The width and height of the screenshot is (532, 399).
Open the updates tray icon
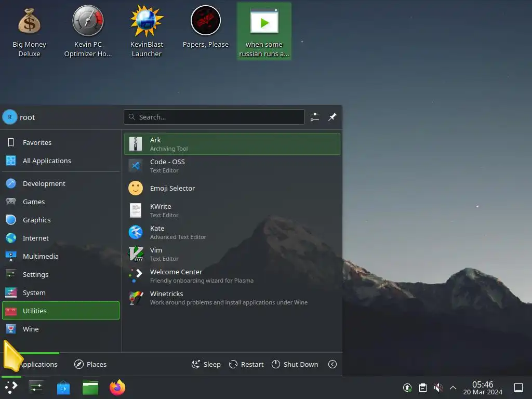tap(407, 388)
